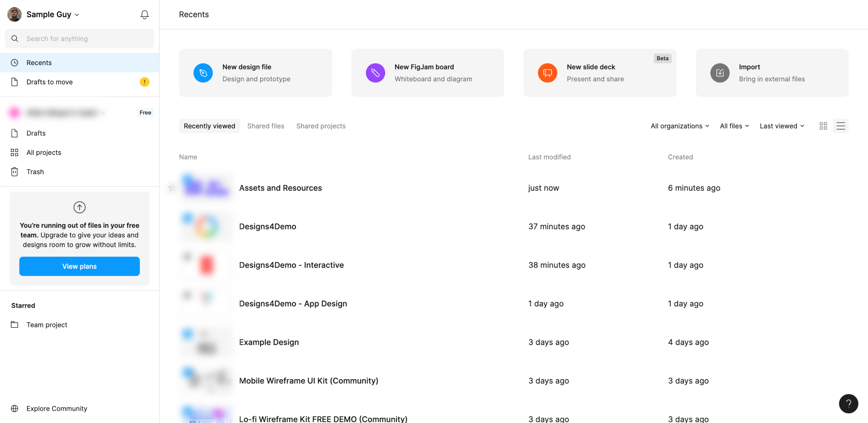Switch to the Shared projects tab

click(x=321, y=126)
